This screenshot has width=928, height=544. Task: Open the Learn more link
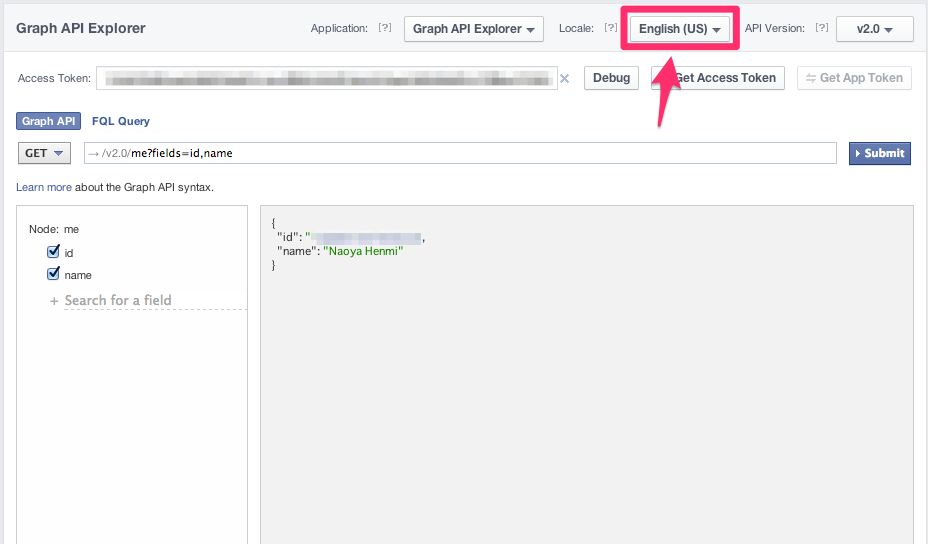(x=44, y=188)
